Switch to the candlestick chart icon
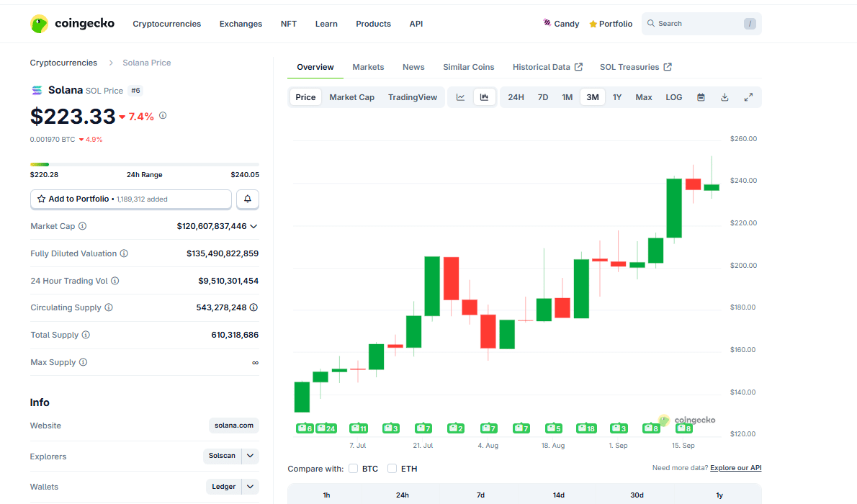Screen dimensions: 857x504 click(484, 97)
